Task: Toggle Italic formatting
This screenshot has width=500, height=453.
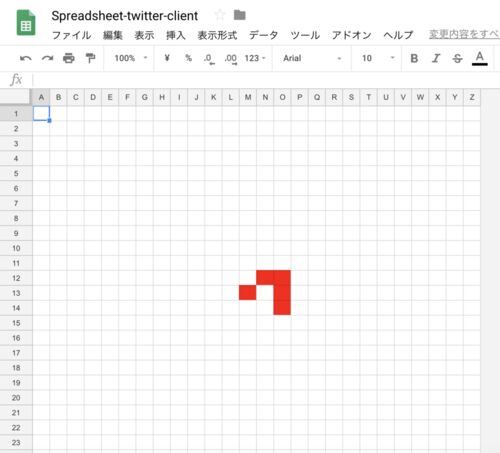Action: coord(436,58)
